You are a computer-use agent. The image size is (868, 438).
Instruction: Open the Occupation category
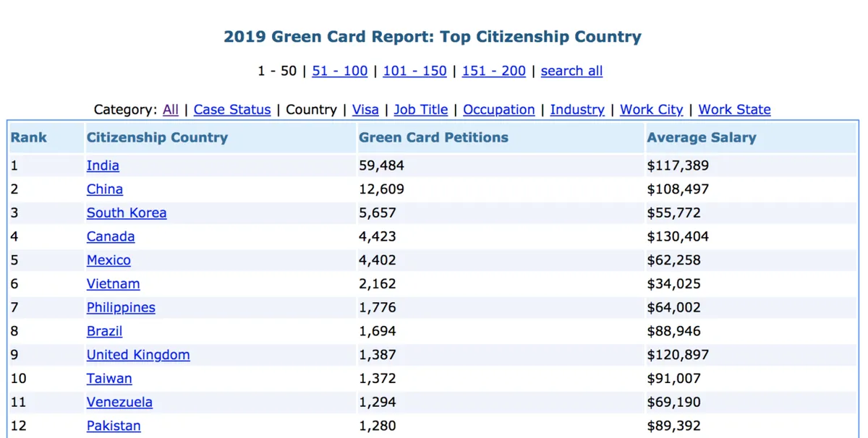pyautogui.click(x=498, y=110)
